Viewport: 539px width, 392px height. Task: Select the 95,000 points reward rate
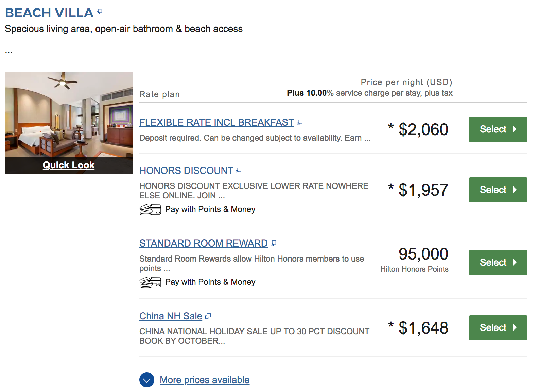[498, 263]
